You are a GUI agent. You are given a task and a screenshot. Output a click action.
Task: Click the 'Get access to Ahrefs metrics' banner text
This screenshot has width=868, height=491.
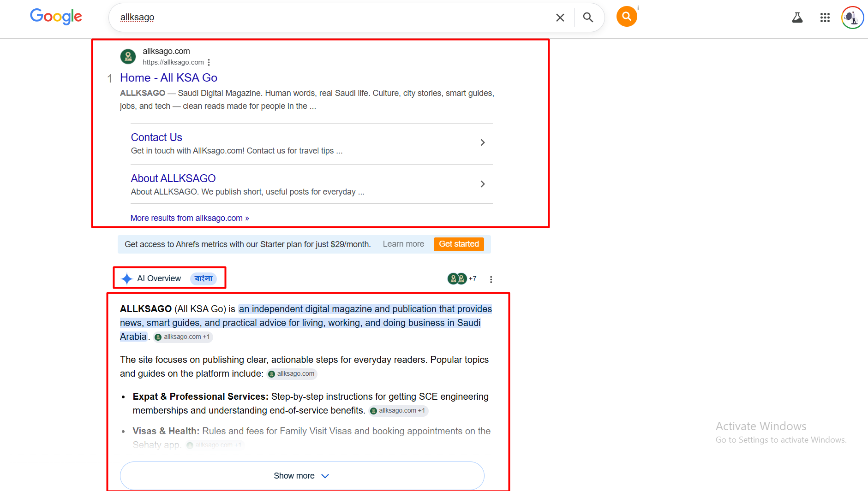(247, 244)
